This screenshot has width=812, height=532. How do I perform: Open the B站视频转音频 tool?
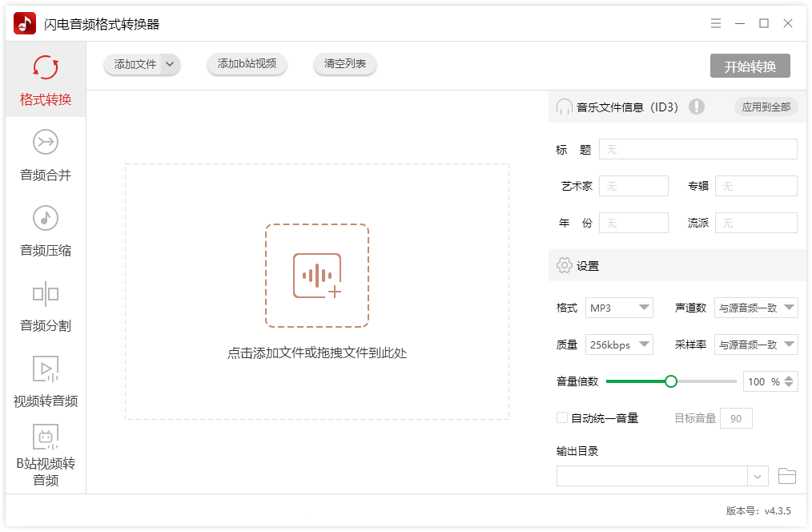coord(46,453)
